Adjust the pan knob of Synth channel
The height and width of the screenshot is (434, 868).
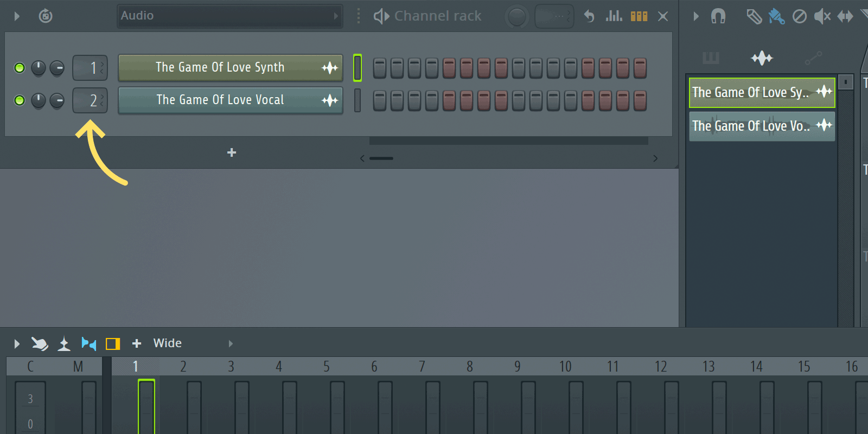click(x=39, y=68)
